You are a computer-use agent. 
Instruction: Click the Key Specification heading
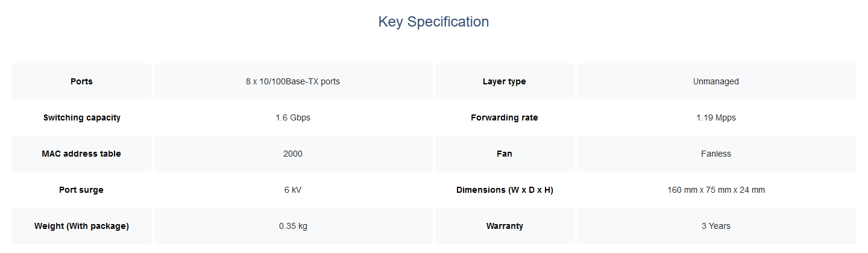433,22
